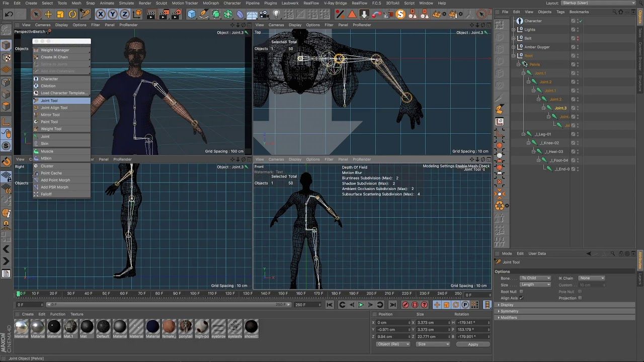Click the Undo arrow icon
The height and width of the screenshot is (362, 644).
(9, 15)
